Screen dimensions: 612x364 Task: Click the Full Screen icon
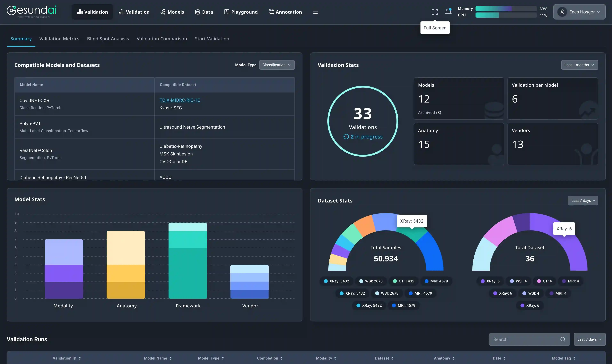pyautogui.click(x=435, y=12)
